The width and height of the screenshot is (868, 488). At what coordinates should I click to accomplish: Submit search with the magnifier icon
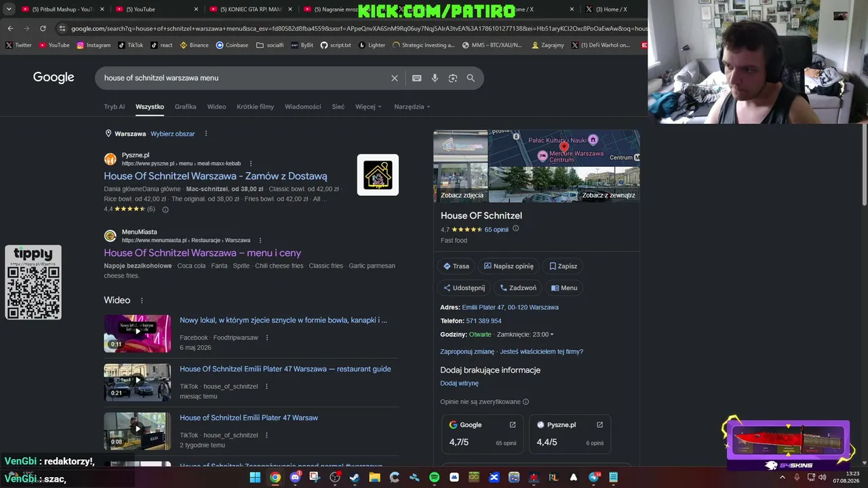[x=471, y=78]
